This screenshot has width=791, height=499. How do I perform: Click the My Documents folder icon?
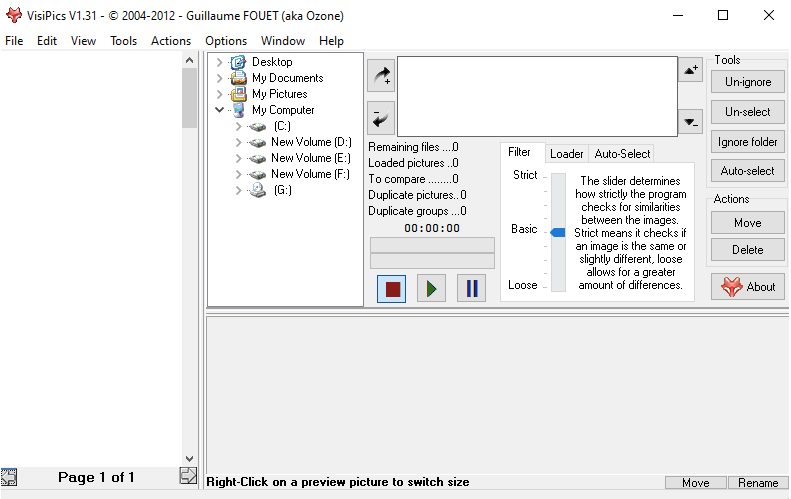tap(238, 78)
